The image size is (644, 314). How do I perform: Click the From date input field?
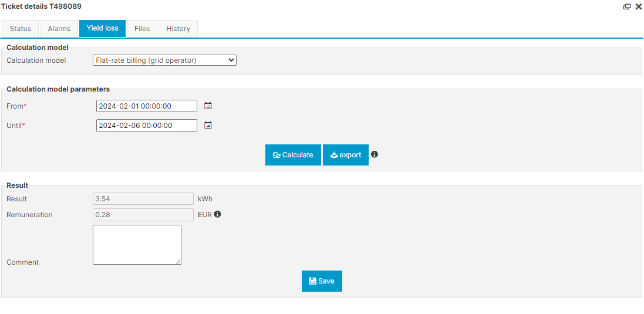(146, 106)
